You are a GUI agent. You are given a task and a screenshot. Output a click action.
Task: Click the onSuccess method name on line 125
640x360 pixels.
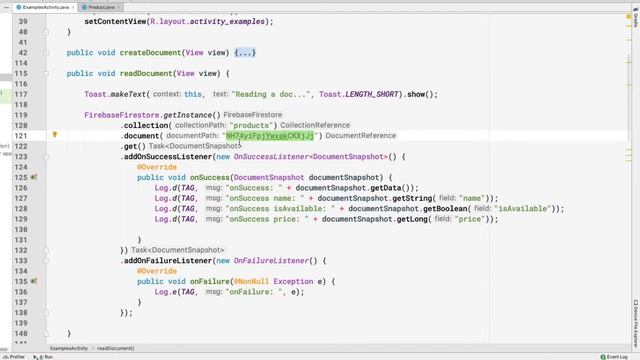[209, 178]
